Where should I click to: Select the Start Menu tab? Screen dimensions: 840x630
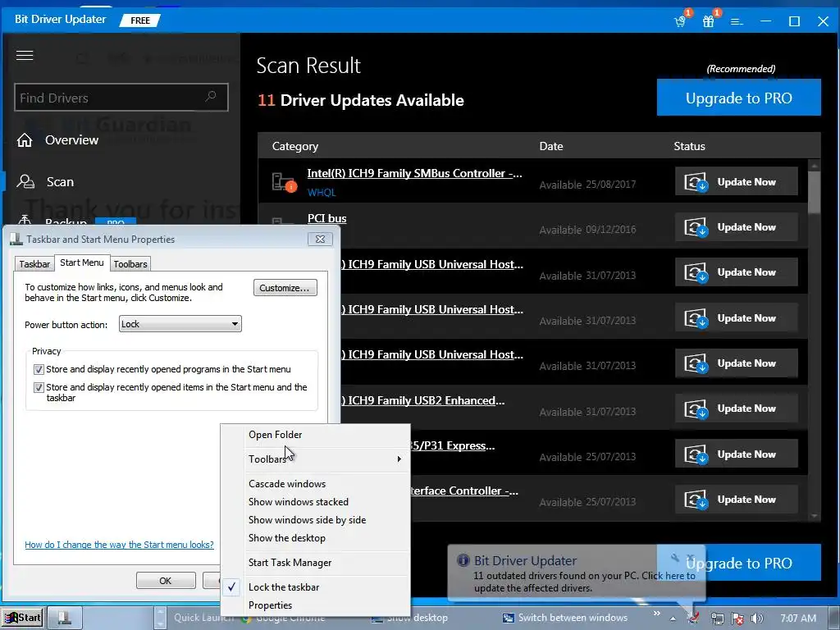tap(82, 262)
